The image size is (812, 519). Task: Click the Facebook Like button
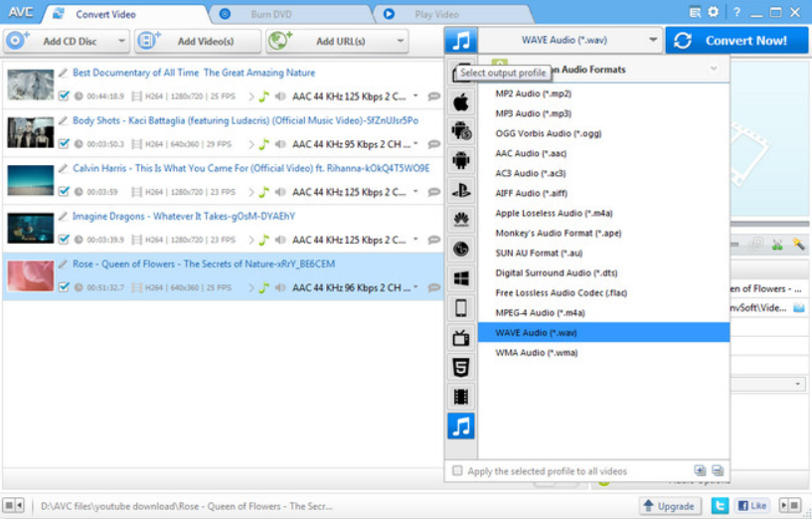click(x=752, y=505)
